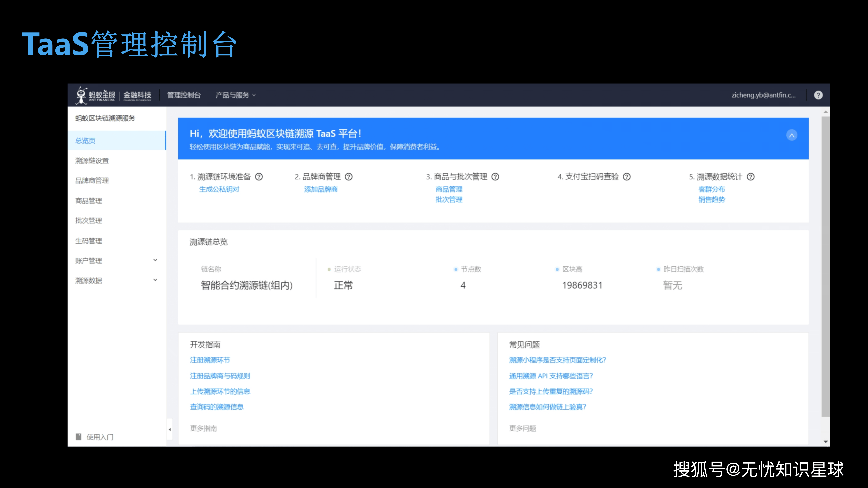
Task: Click the help icon beside 商品与批次管理
Action: [495, 177]
